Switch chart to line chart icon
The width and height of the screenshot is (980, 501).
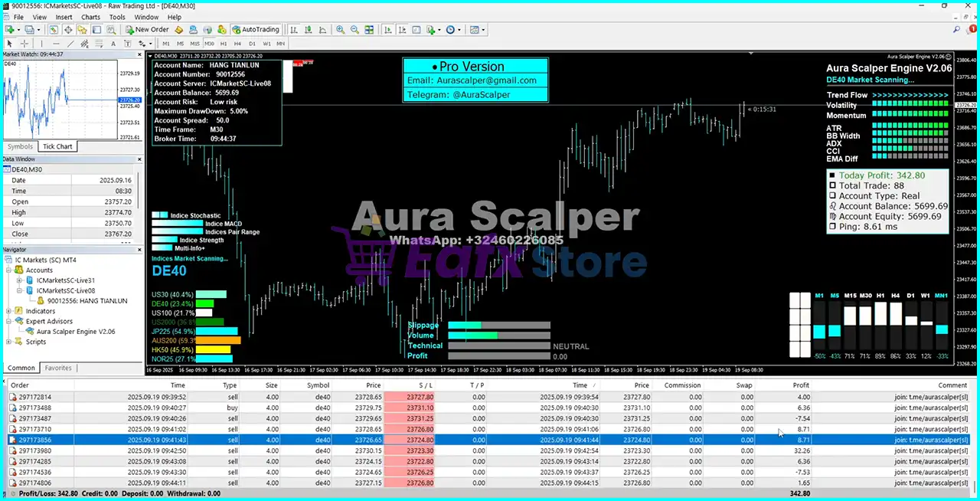click(x=322, y=30)
